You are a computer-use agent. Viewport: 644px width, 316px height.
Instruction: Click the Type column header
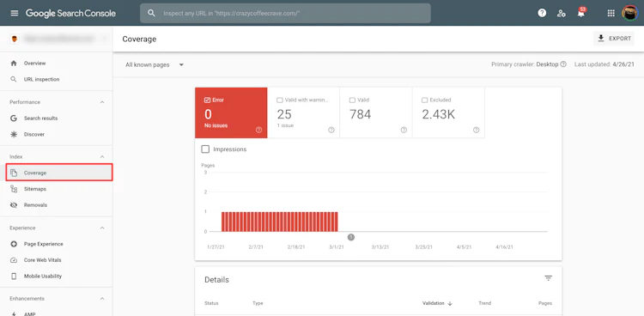click(258, 303)
